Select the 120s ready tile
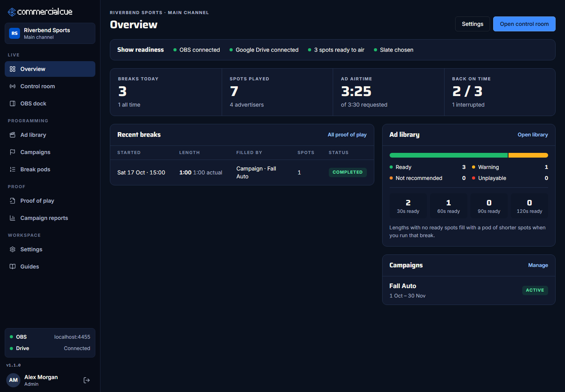Viewport: 565px width, 392px height. tap(529, 206)
